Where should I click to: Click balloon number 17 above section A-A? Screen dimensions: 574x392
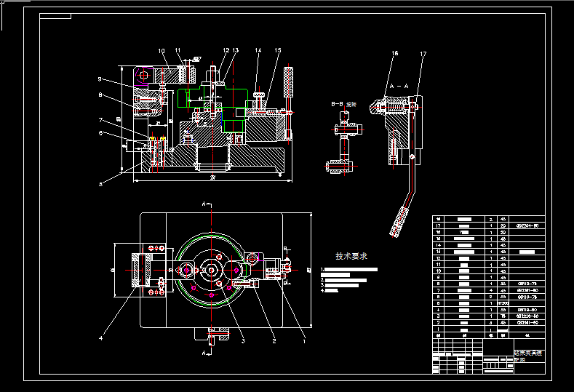click(423, 54)
